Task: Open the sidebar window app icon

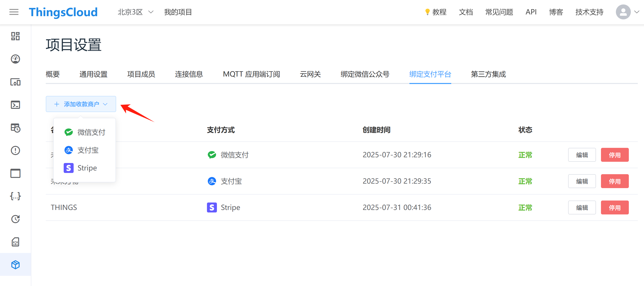Action: [x=15, y=173]
